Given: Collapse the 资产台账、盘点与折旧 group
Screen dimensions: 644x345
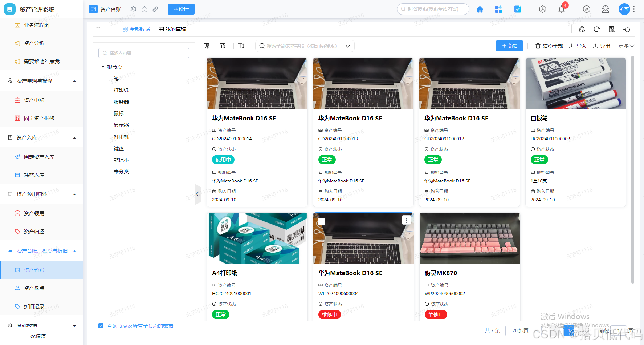Looking at the screenshot, I should click(74, 251).
